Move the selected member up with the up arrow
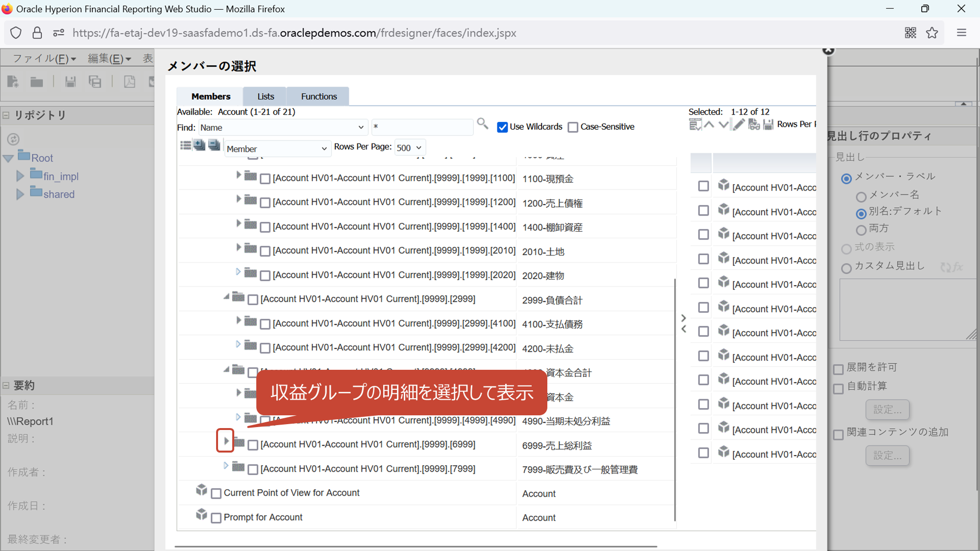The image size is (980, 551). 709,125
